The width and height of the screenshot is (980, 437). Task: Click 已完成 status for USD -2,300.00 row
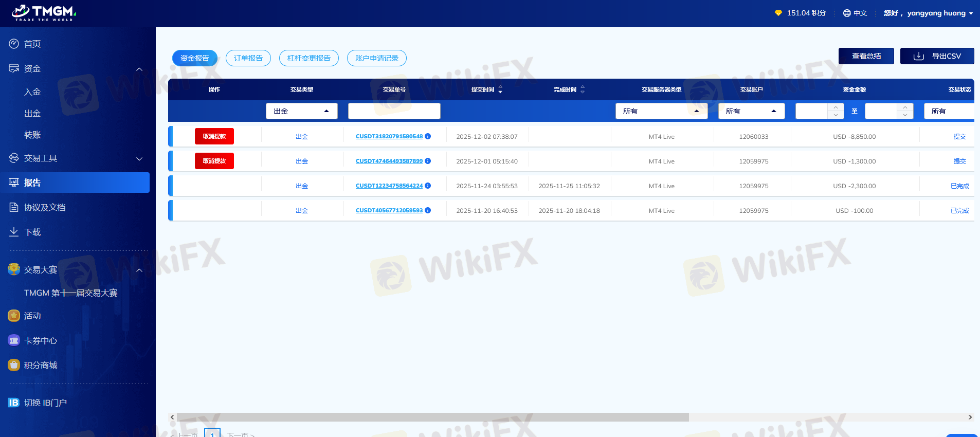tap(960, 186)
